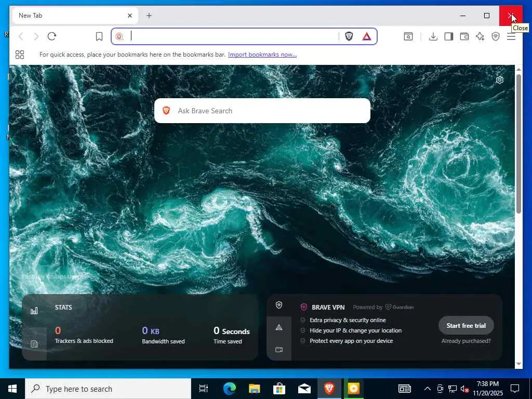
Task: Click the browser Back arrow
Action: 21,36
